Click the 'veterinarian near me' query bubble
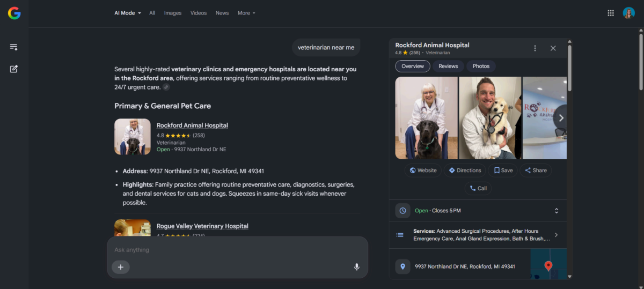644x289 pixels. coord(326,48)
